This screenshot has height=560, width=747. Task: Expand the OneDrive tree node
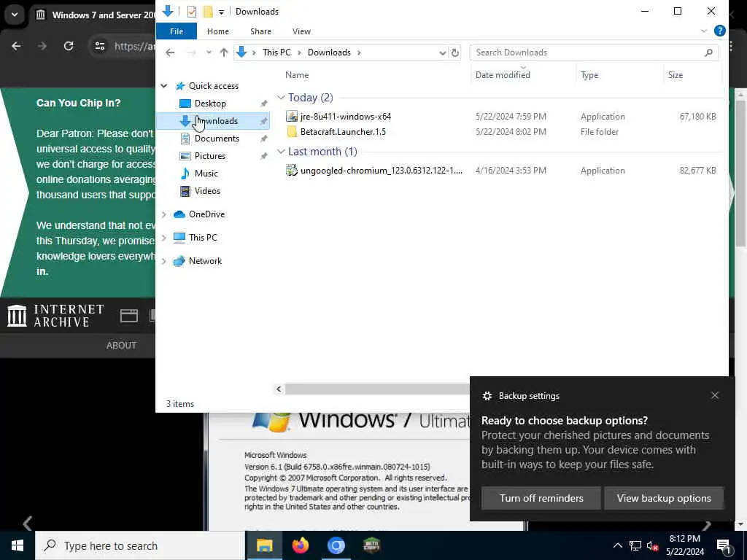tap(164, 214)
